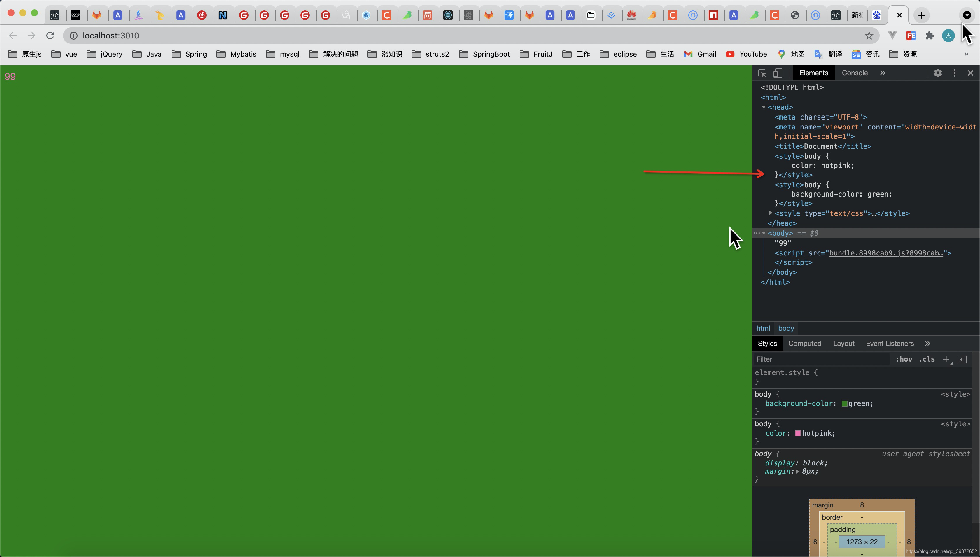
Task: Open the SpringBoot bookmarks folder
Action: (x=484, y=54)
